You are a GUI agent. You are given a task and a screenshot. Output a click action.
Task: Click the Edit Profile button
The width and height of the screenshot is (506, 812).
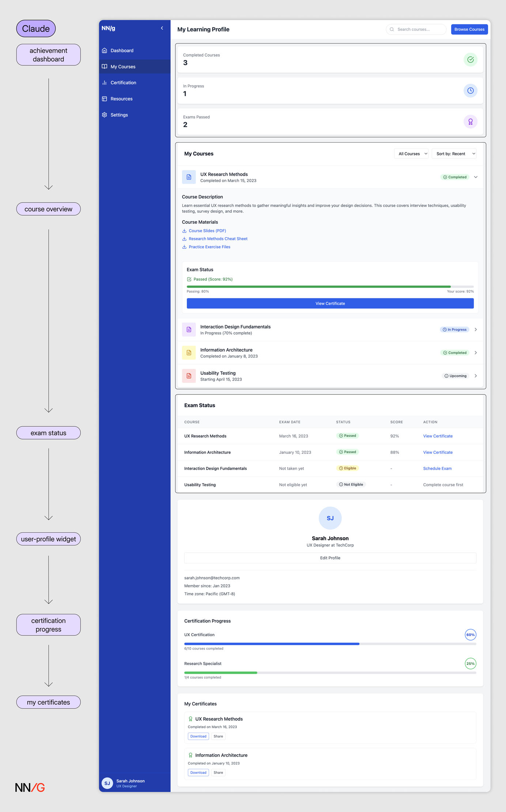click(330, 558)
